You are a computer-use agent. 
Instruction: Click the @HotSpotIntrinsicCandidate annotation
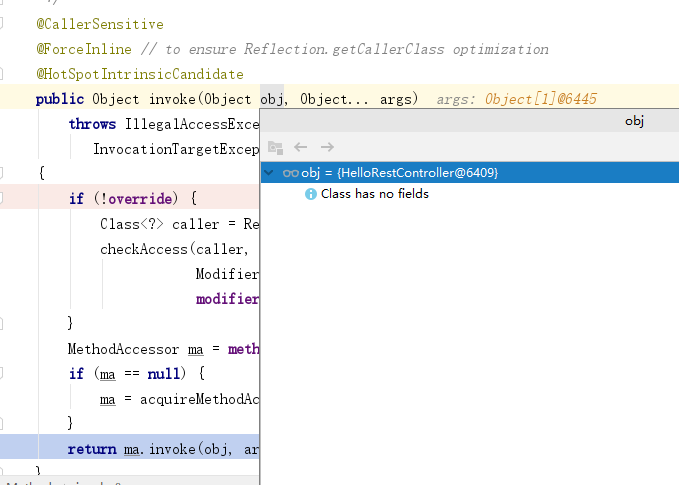coord(140,74)
